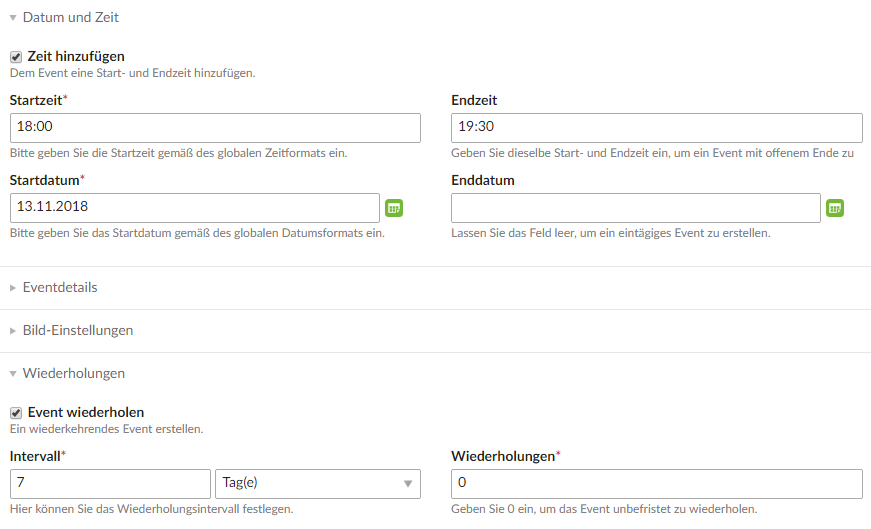Viewport: 871px width, 529px height.
Task: Click hint about leaving Enddatum field empty
Action: pos(610,233)
